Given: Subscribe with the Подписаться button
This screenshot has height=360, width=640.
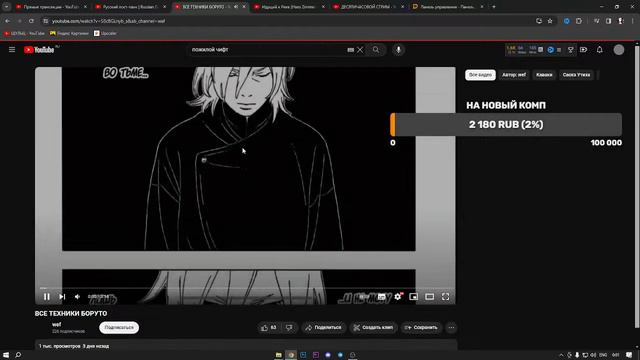Looking at the screenshot, I should pos(119,327).
